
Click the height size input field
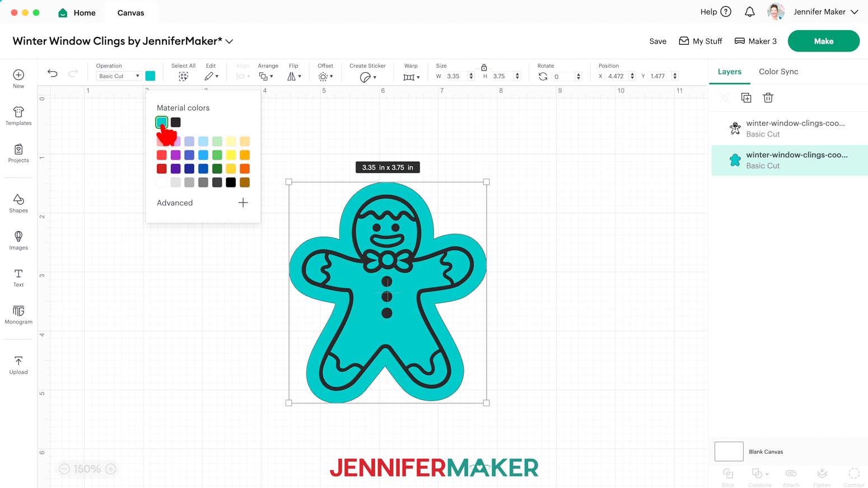pos(502,76)
